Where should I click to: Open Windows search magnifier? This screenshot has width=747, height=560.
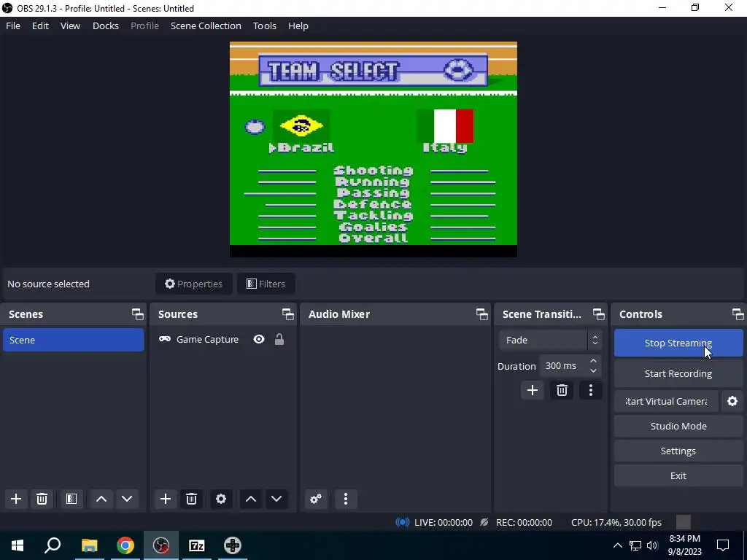(53, 545)
